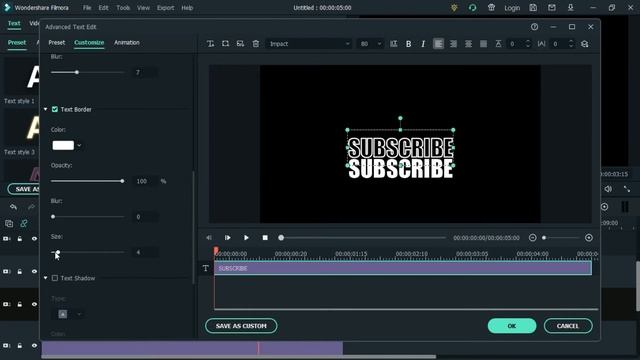Open the Export menu

(x=165, y=8)
